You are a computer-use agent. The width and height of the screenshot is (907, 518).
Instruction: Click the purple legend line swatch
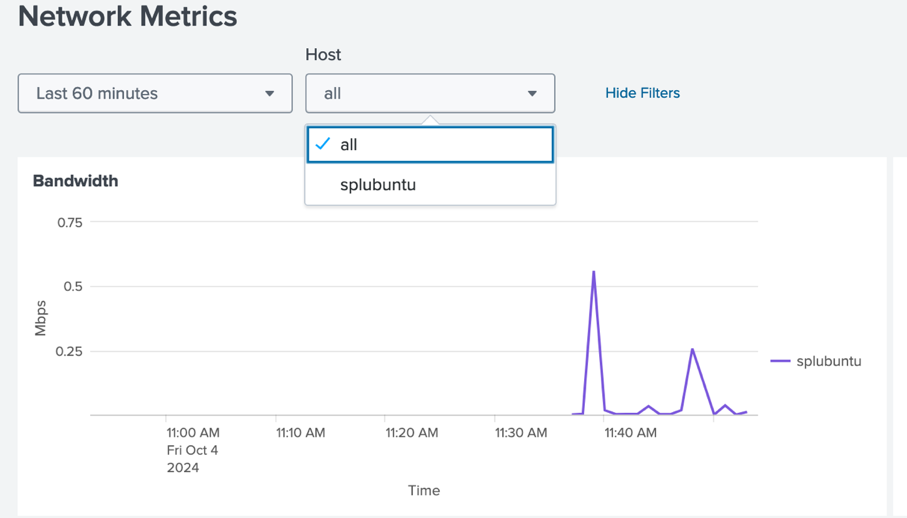click(x=780, y=361)
